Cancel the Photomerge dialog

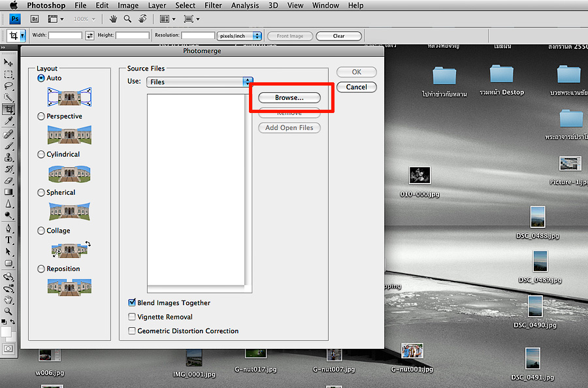coord(356,87)
